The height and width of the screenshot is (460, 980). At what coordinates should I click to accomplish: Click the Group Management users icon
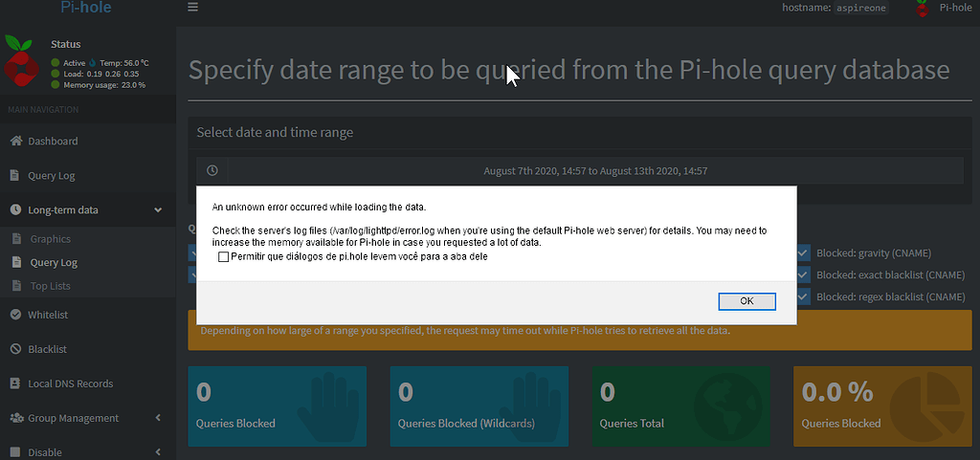tap(17, 418)
